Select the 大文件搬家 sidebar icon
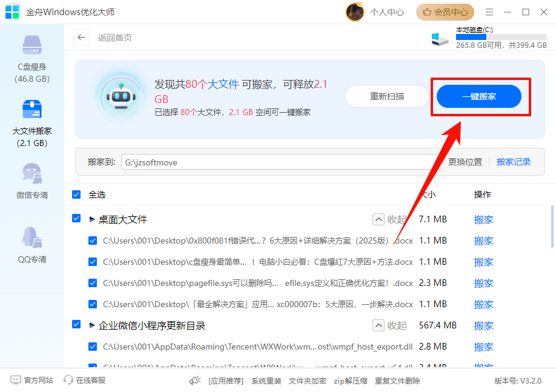The height and width of the screenshot is (392, 556). 32,109
